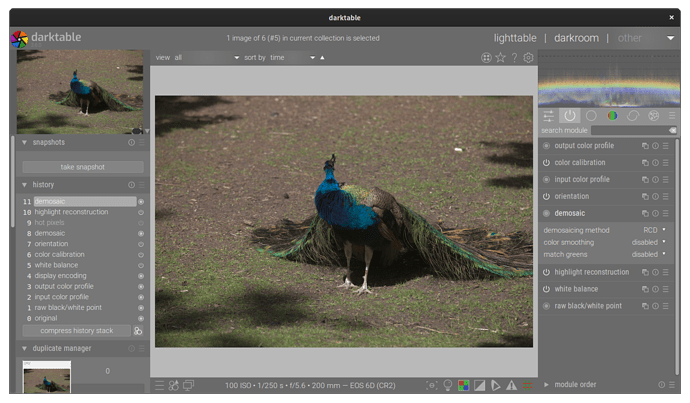Screen dimensions: 690x403
Task: Open presets menu for raw black/white point
Action: tap(665, 306)
